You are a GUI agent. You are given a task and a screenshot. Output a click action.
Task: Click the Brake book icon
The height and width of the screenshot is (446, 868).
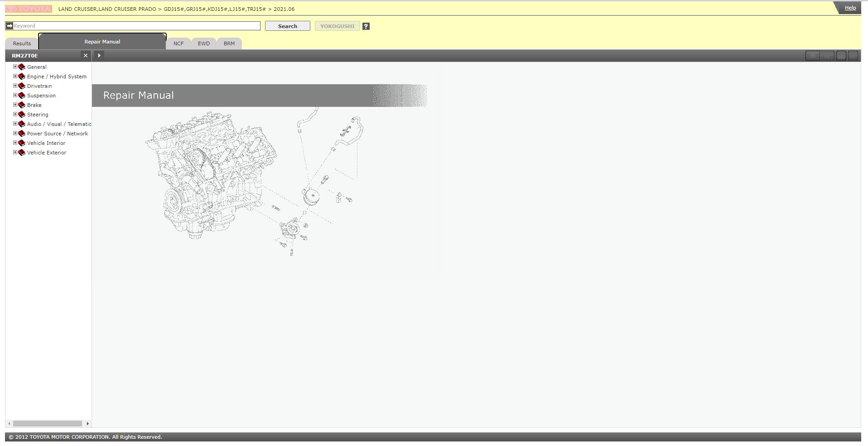[22, 105]
